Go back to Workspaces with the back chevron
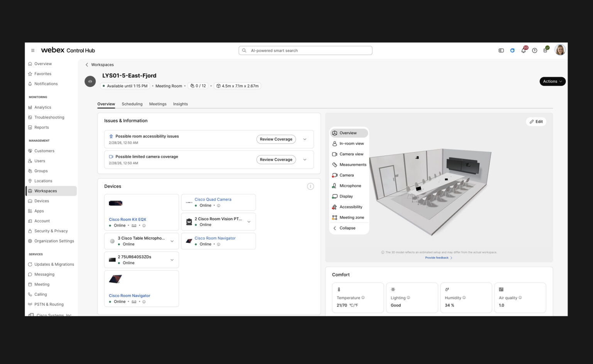This screenshot has width=593, height=364. point(87,65)
